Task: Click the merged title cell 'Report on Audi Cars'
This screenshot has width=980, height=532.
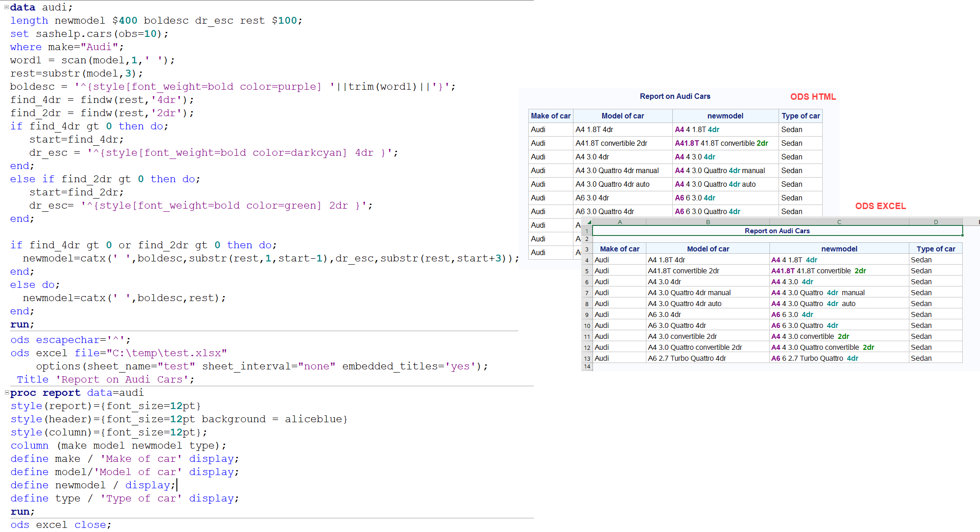Action: point(777,231)
